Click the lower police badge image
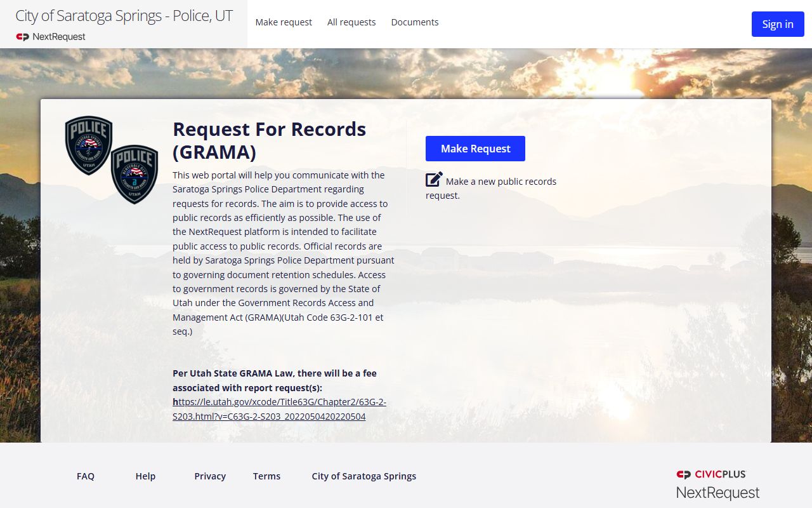 point(134,174)
